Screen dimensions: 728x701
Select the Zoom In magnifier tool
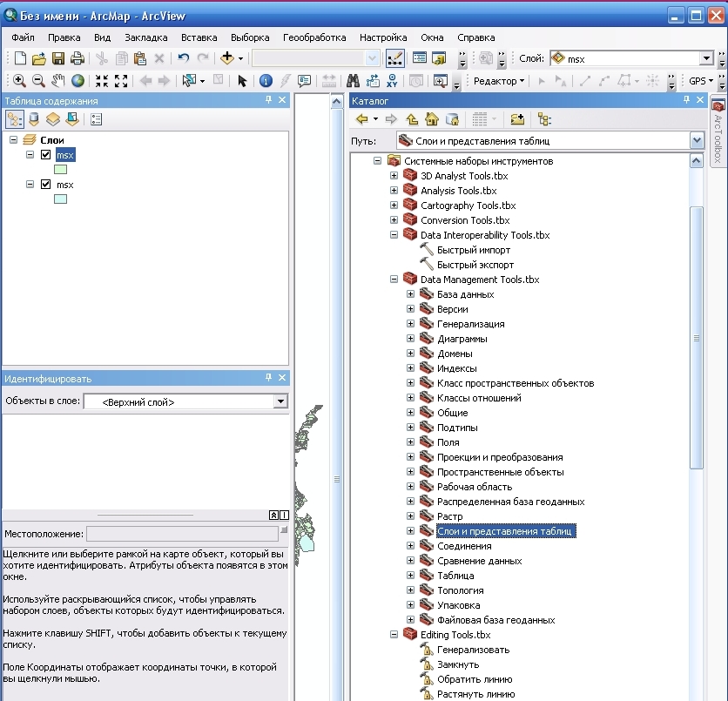tap(19, 81)
